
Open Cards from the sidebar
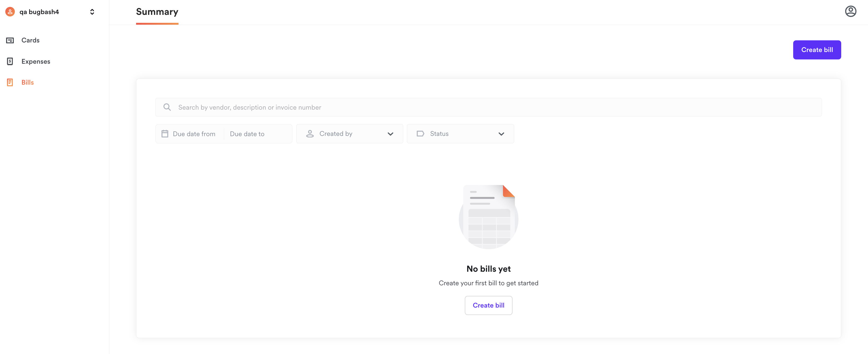[x=30, y=40]
